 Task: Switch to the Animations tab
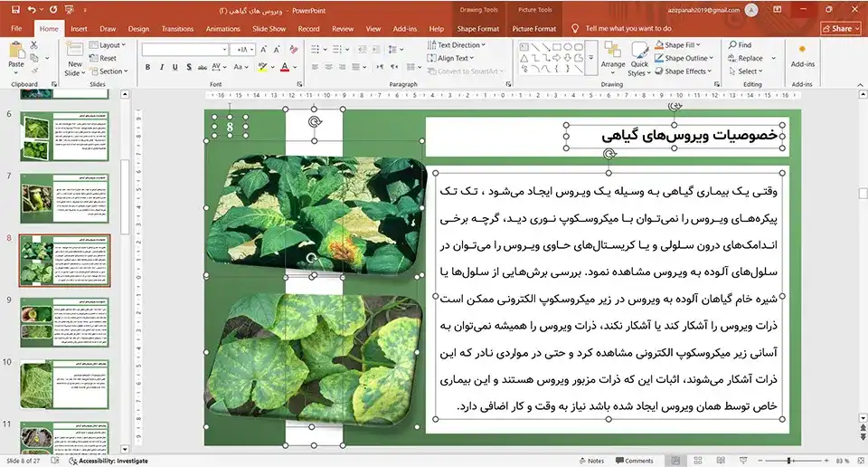223,28
